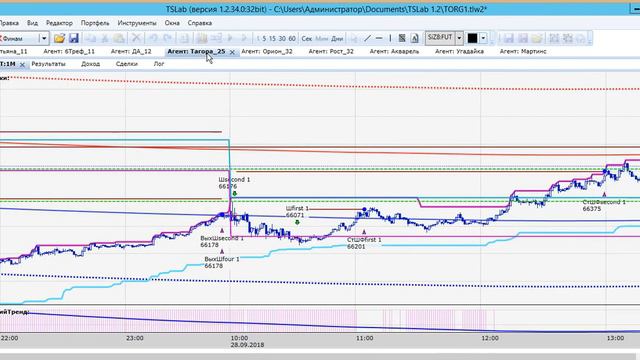This screenshot has height=360, width=640.
Task: Open the Правка menu
Action: (x=9, y=23)
